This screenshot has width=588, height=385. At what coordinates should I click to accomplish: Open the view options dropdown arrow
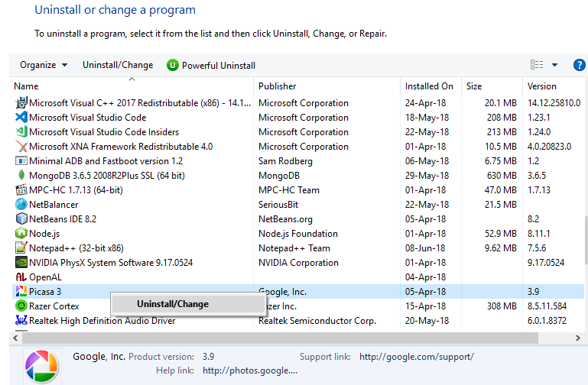click(x=554, y=65)
